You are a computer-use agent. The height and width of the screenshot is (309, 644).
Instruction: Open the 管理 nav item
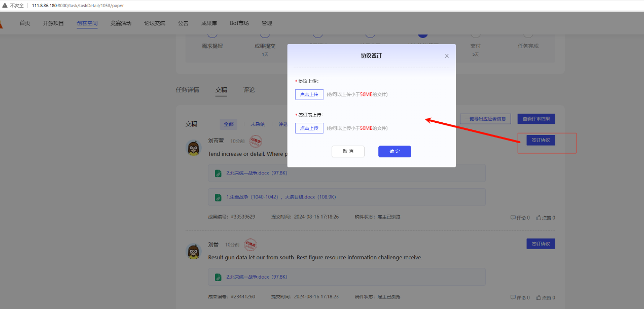tap(267, 23)
